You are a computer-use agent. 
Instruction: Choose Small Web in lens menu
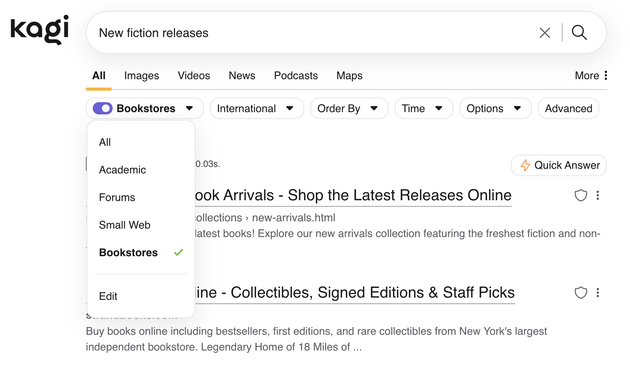[125, 225]
